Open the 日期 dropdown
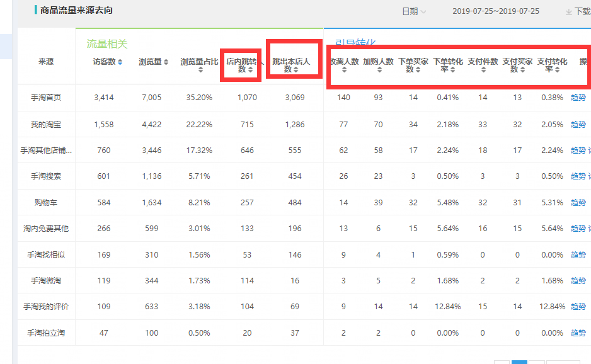This screenshot has height=364, width=591. coord(414,11)
